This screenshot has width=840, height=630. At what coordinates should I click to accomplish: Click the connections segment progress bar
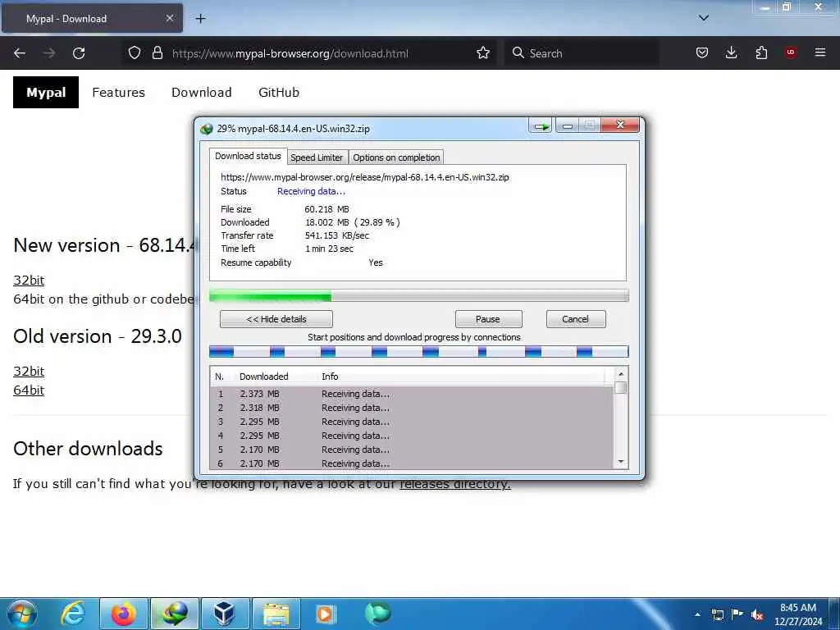tap(419, 352)
